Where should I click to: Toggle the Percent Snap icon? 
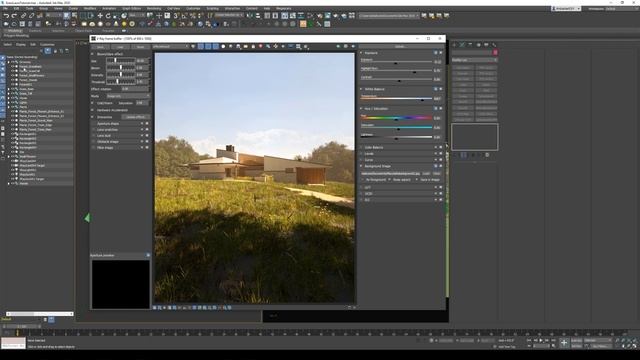[192, 16]
